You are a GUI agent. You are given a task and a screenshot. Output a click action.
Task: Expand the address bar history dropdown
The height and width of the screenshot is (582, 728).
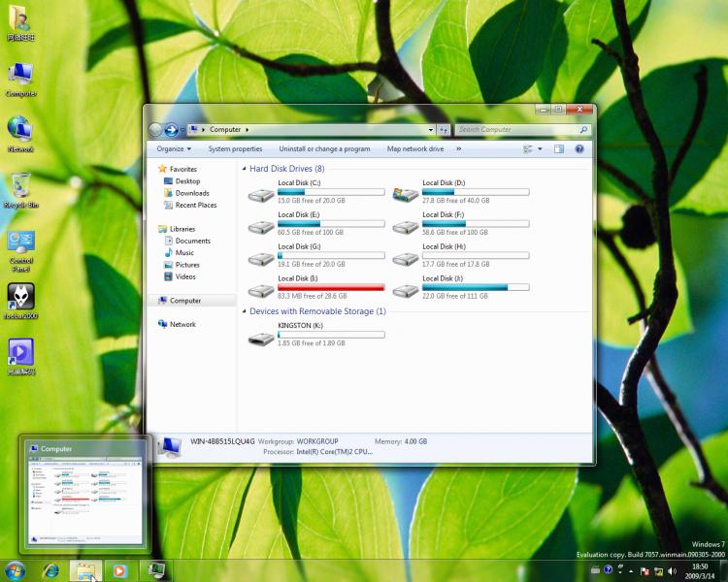point(431,130)
